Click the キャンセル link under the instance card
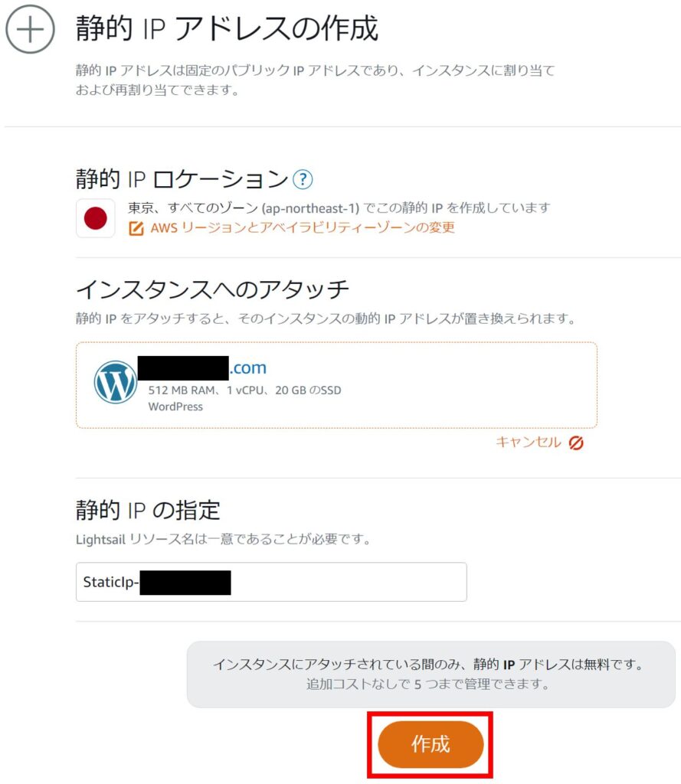 pyautogui.click(x=529, y=442)
